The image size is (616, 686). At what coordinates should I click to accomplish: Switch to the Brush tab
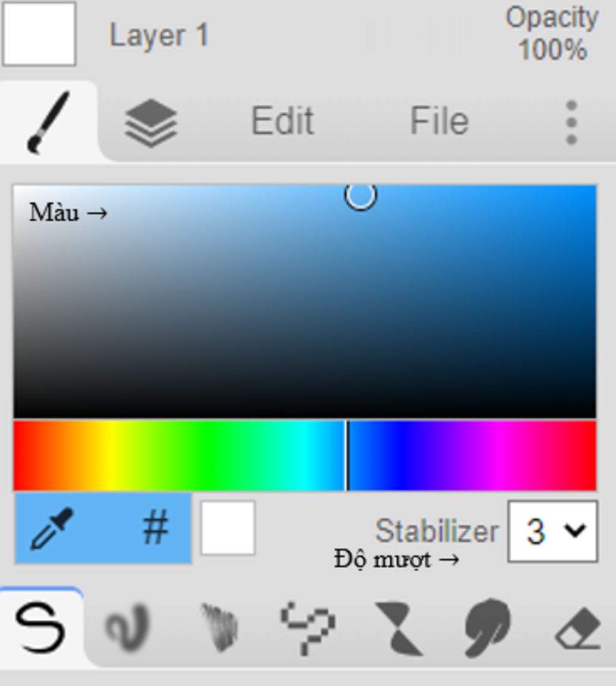pyautogui.click(x=48, y=121)
